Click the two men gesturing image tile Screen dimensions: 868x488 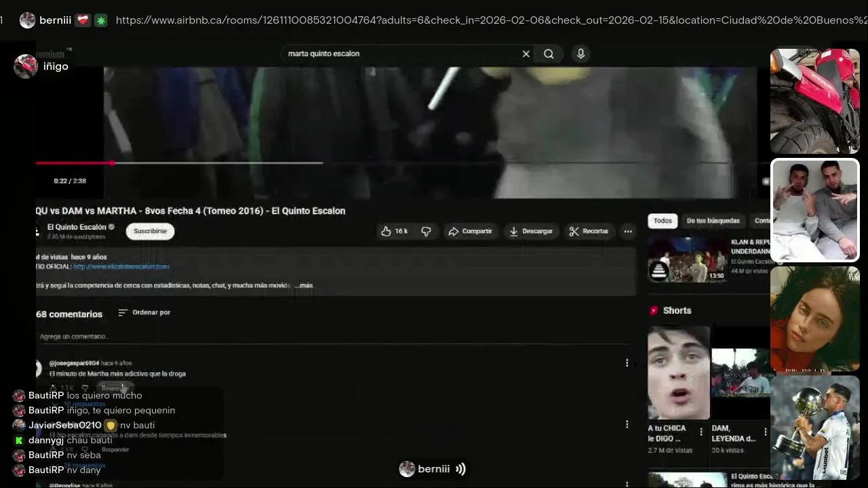(814, 210)
